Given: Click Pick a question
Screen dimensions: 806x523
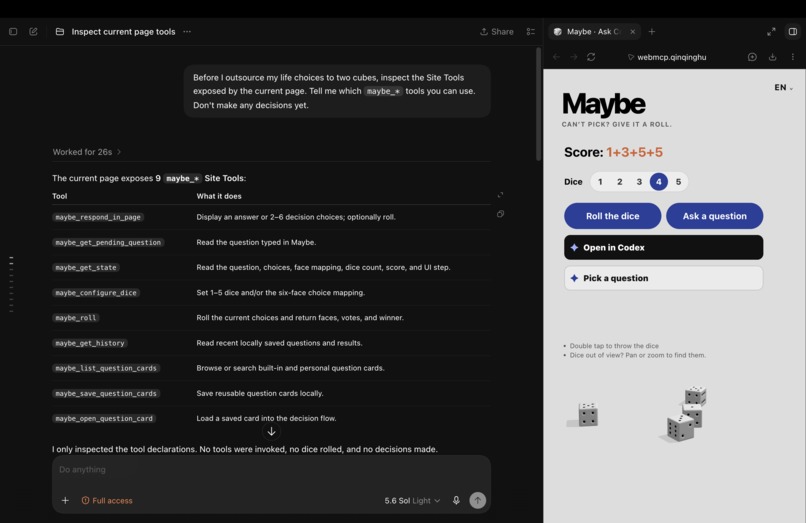Looking at the screenshot, I should pyautogui.click(x=663, y=278).
